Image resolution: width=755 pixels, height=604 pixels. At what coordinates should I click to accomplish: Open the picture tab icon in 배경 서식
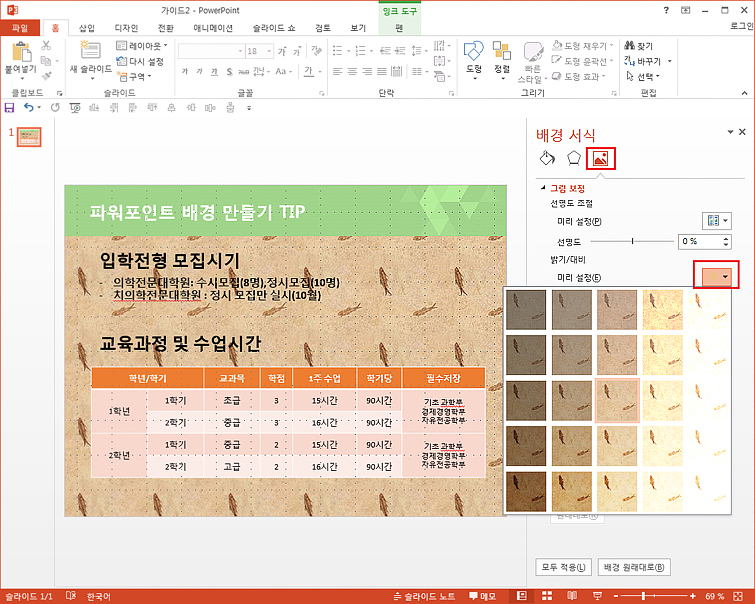click(x=600, y=158)
